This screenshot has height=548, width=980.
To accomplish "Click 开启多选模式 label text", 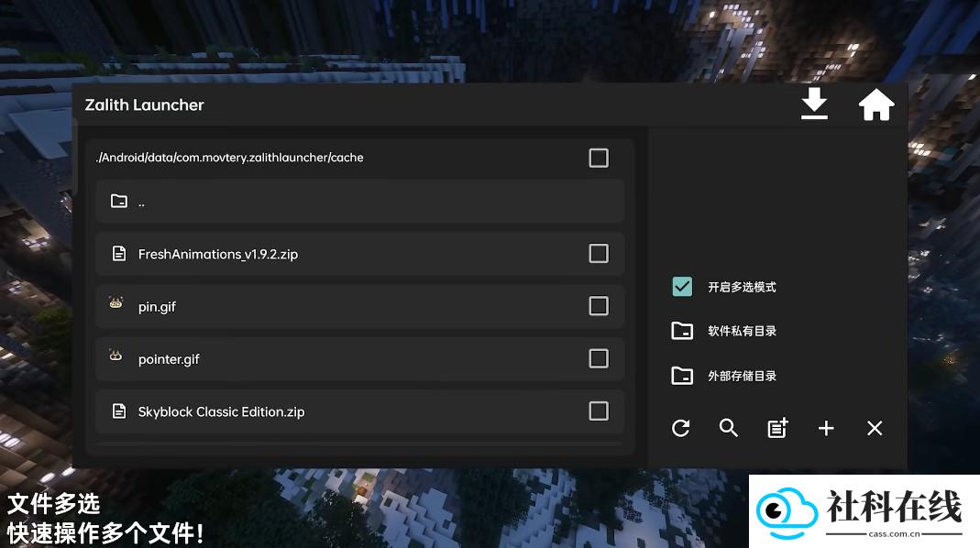I will 742,288.
